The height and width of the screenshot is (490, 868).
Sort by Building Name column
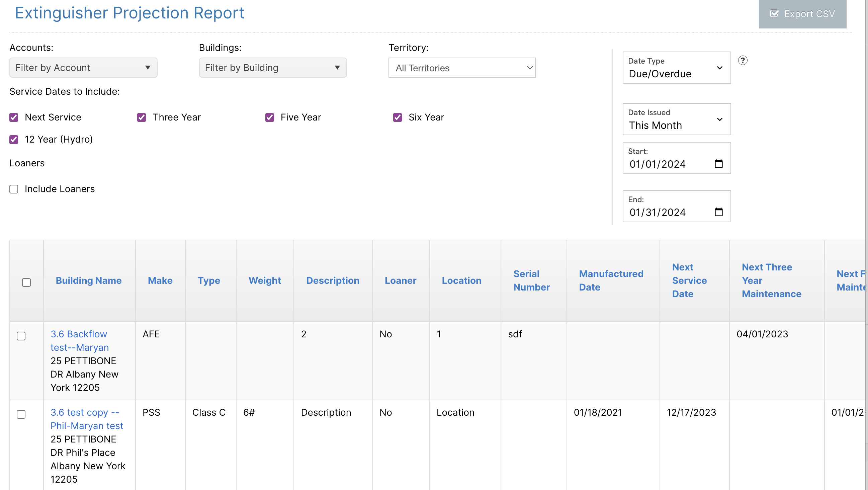click(x=89, y=280)
